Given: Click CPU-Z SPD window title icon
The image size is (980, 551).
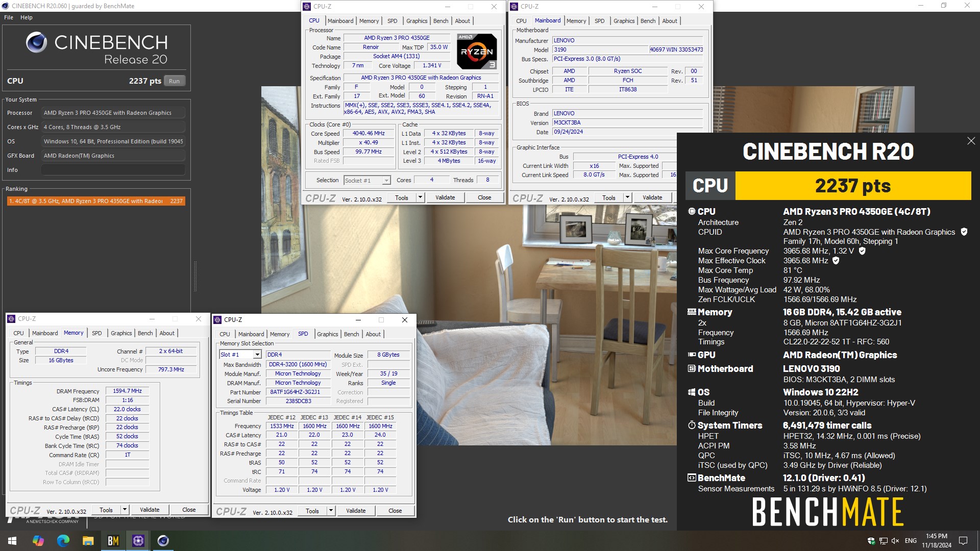Looking at the screenshot, I should (x=217, y=320).
